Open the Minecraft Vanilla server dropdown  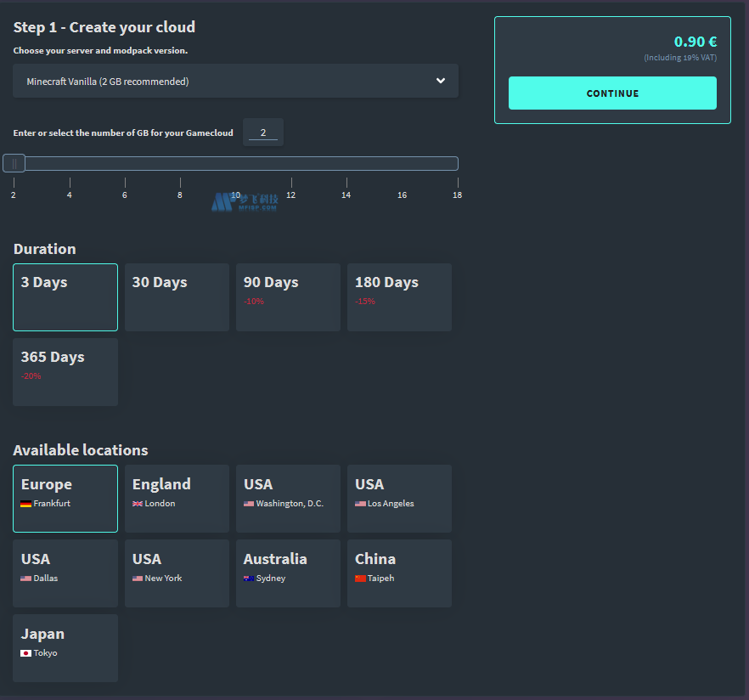coord(235,82)
